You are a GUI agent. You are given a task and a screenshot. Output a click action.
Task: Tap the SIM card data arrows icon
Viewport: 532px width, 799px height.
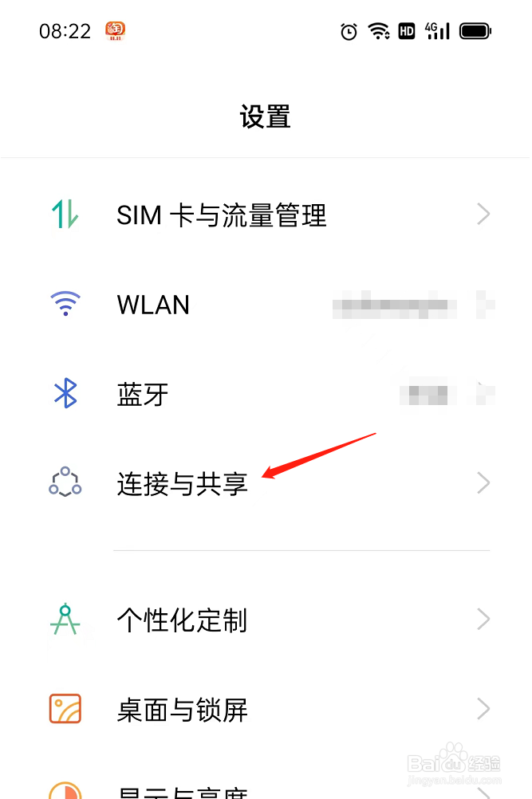[x=65, y=214]
